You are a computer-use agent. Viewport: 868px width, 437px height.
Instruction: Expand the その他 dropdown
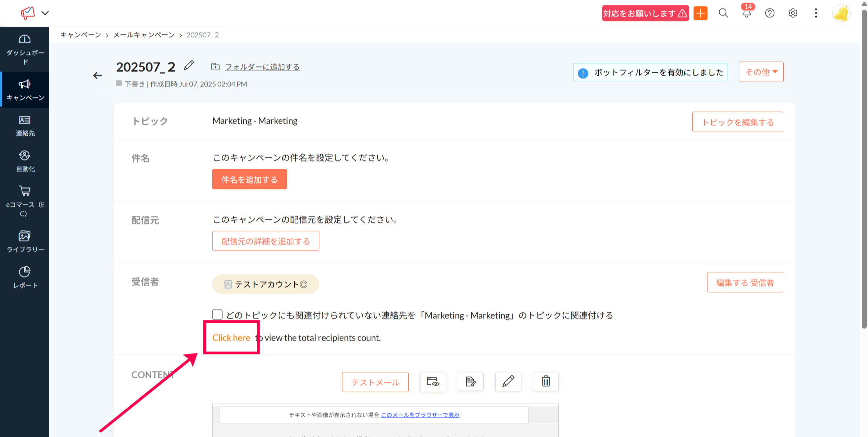[x=761, y=72]
